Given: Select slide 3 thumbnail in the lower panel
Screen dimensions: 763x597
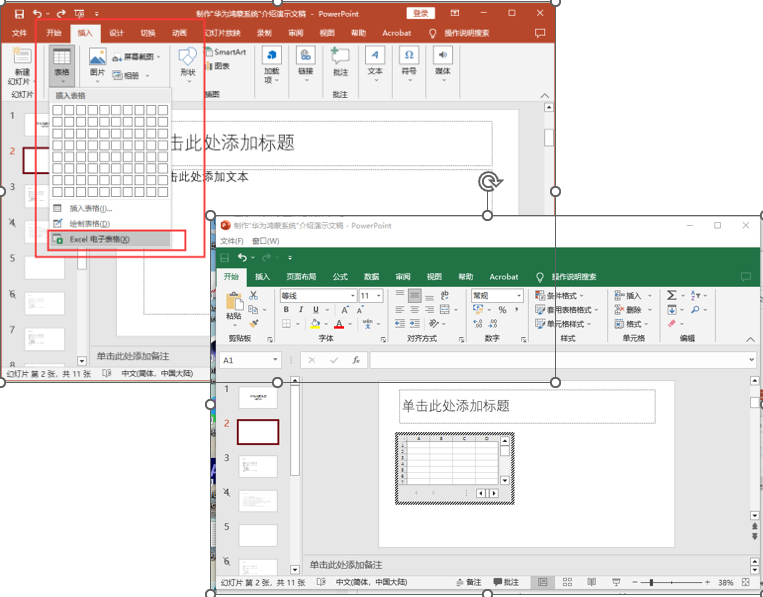Looking at the screenshot, I should tap(257, 467).
